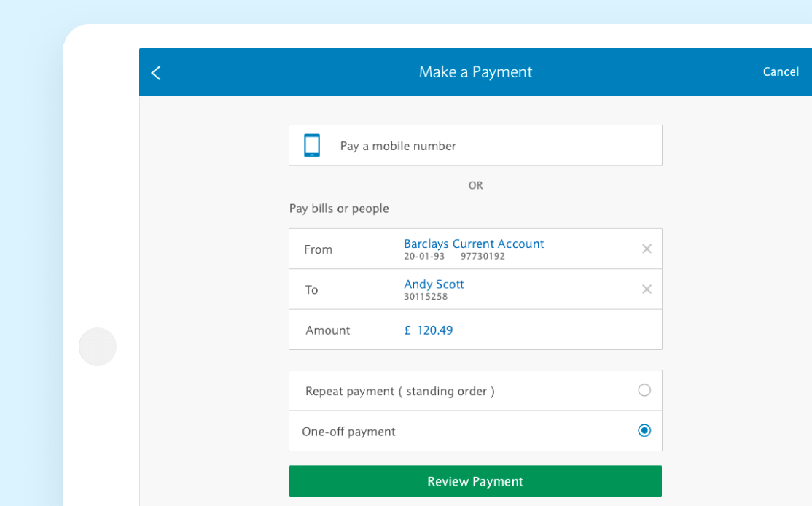Clear the From account selection
This screenshot has height=506, width=812.
647,249
